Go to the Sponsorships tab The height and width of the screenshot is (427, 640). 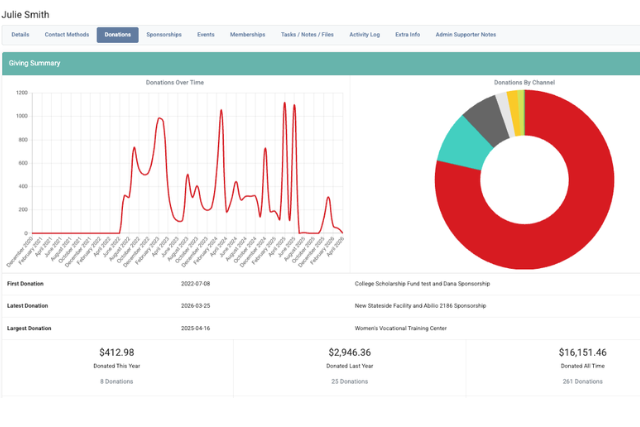coord(164,35)
